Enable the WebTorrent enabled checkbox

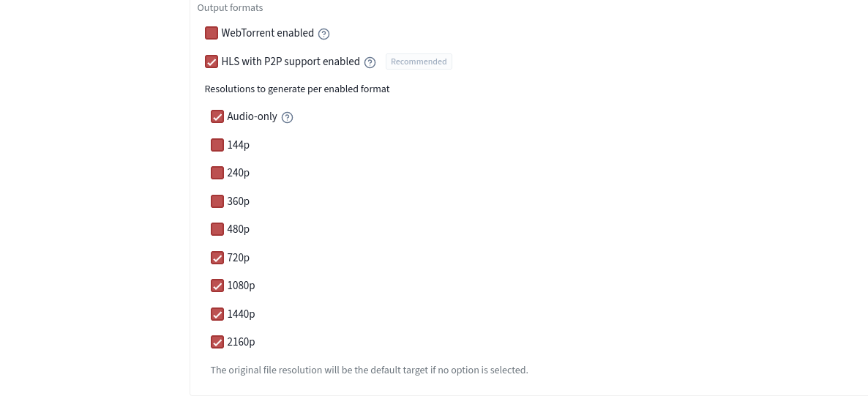[x=212, y=33]
